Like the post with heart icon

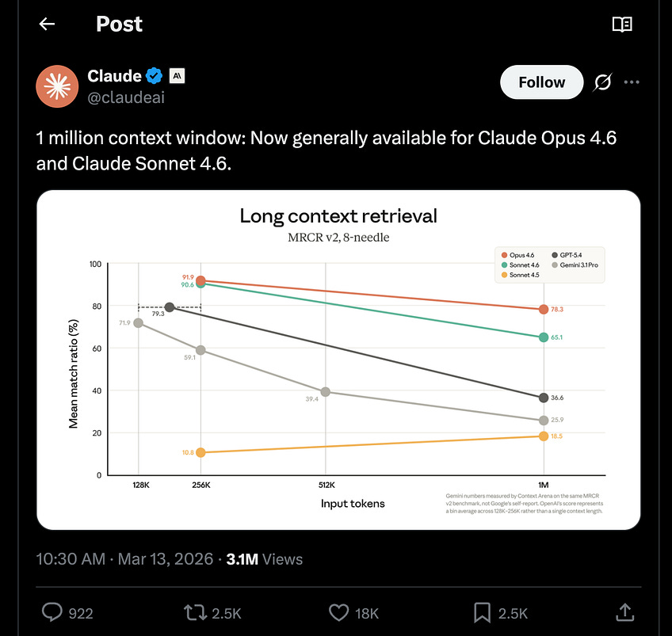(x=338, y=612)
